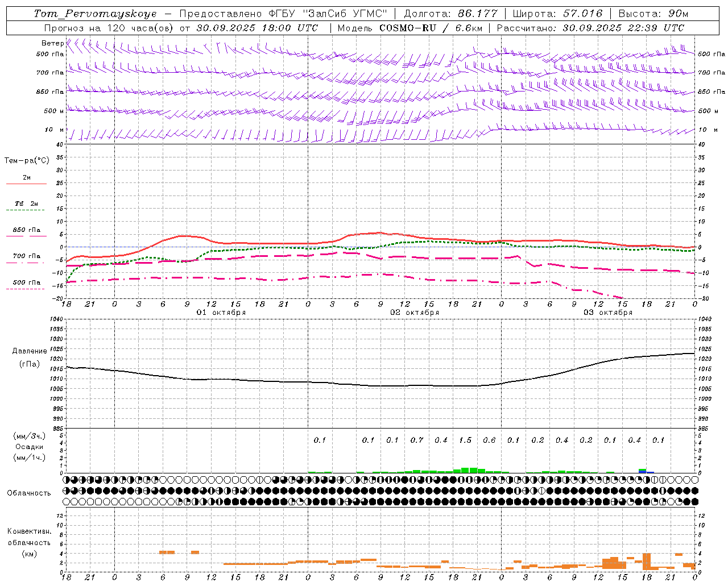
Task: Click the Давление panel label
Action: (30, 351)
